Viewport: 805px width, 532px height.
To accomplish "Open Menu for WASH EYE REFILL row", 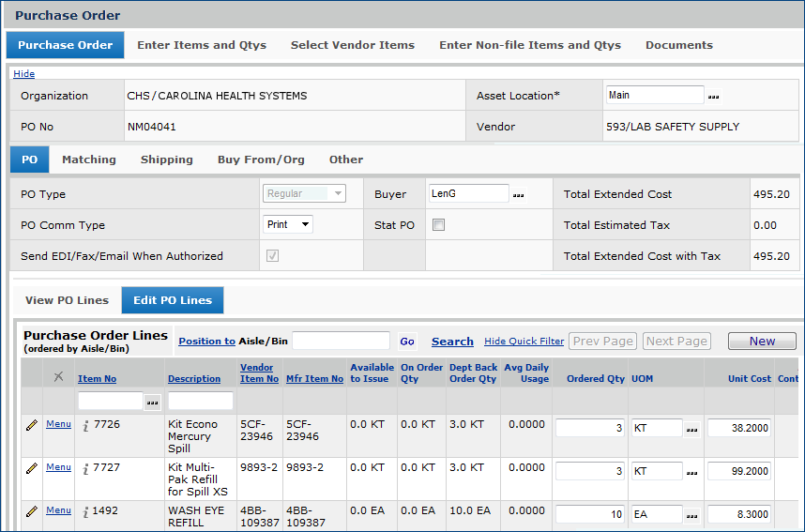I will click(58, 510).
